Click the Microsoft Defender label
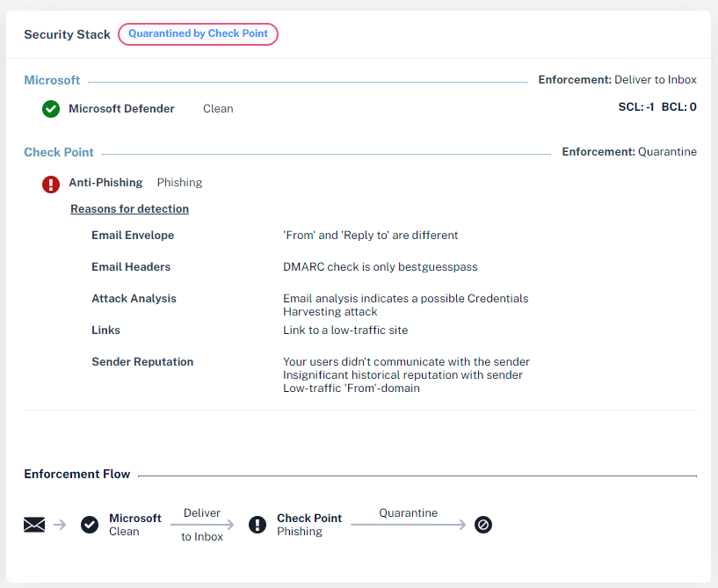718x588 pixels. point(122,108)
